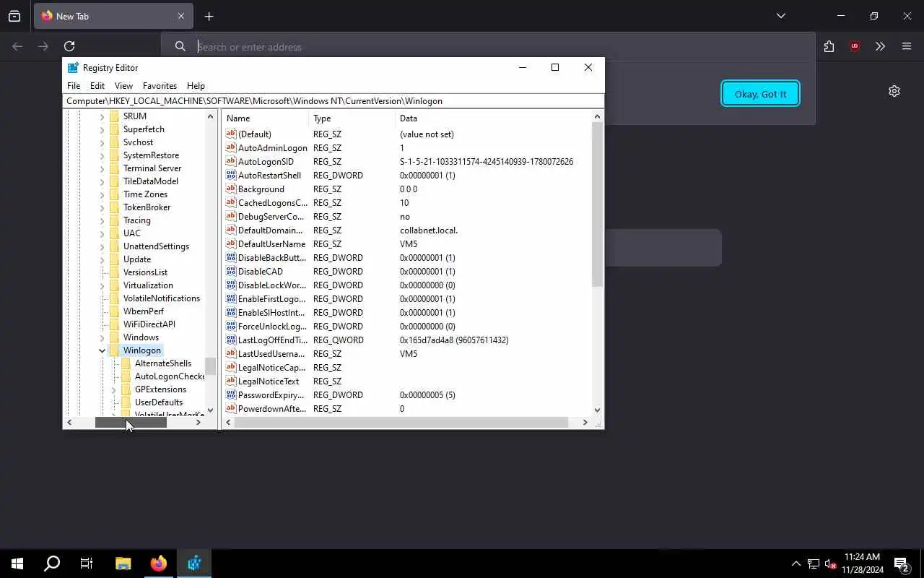
Task: Click the Data column header
Action: (493, 118)
